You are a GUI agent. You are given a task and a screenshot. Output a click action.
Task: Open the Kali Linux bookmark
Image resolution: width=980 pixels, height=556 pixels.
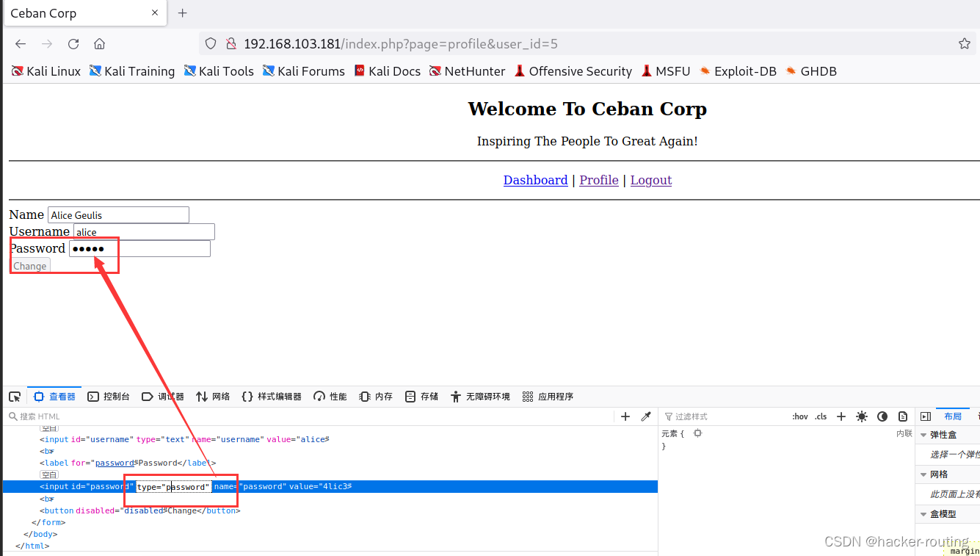click(46, 71)
